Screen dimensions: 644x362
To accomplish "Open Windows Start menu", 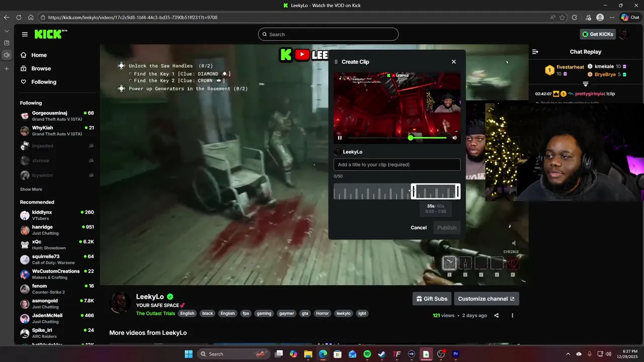I will 189,354.
